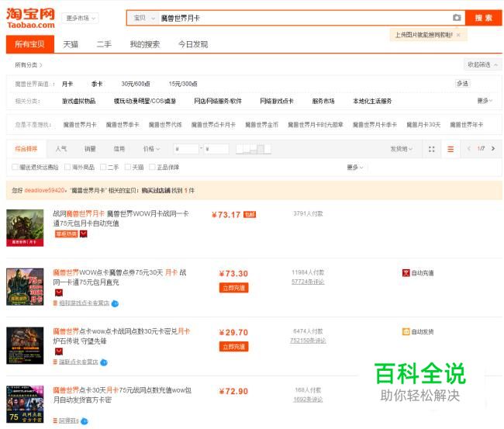Click the camera image-search icon

[x=457, y=18]
